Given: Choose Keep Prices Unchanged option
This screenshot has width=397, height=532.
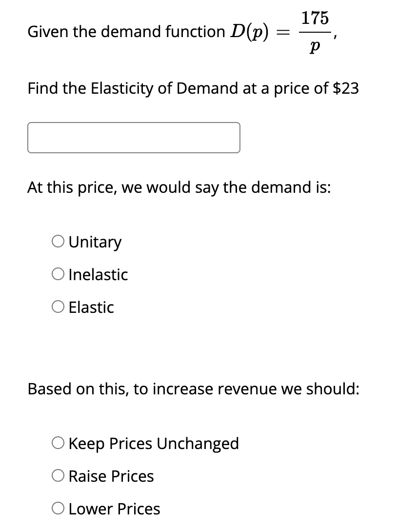Looking at the screenshot, I should tap(59, 442).
